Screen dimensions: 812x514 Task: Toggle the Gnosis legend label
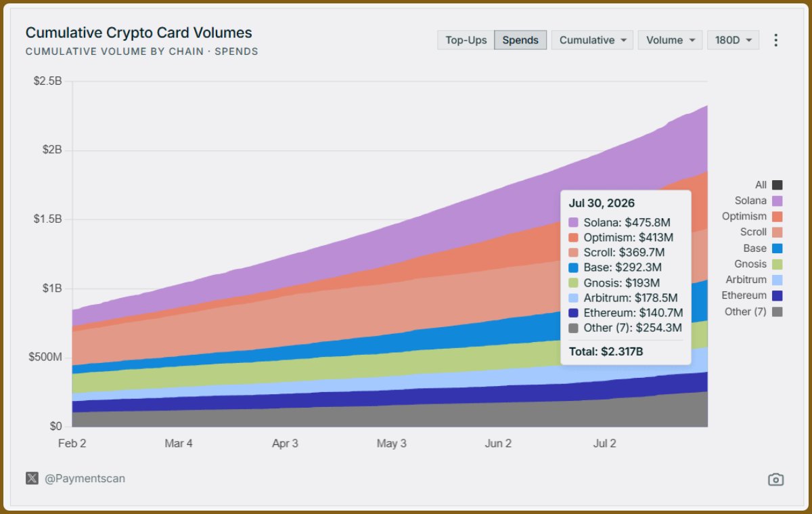coord(750,264)
